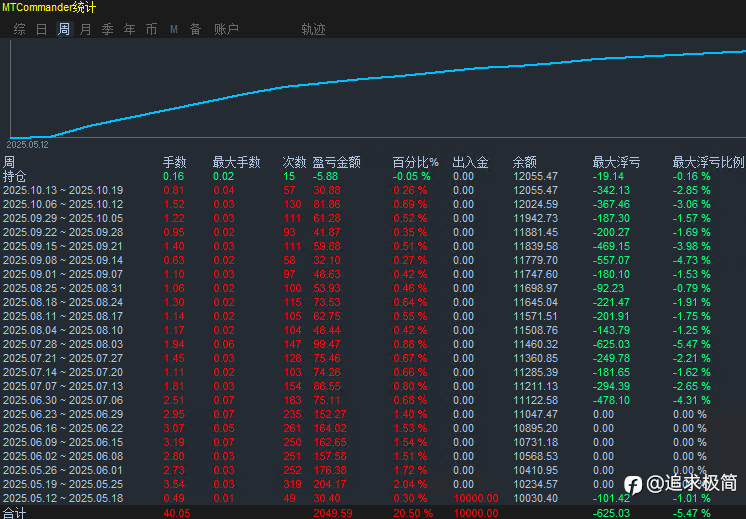Select the 持仓 open positions row
Image resolution: width=746 pixels, height=519 pixels.
point(14,176)
